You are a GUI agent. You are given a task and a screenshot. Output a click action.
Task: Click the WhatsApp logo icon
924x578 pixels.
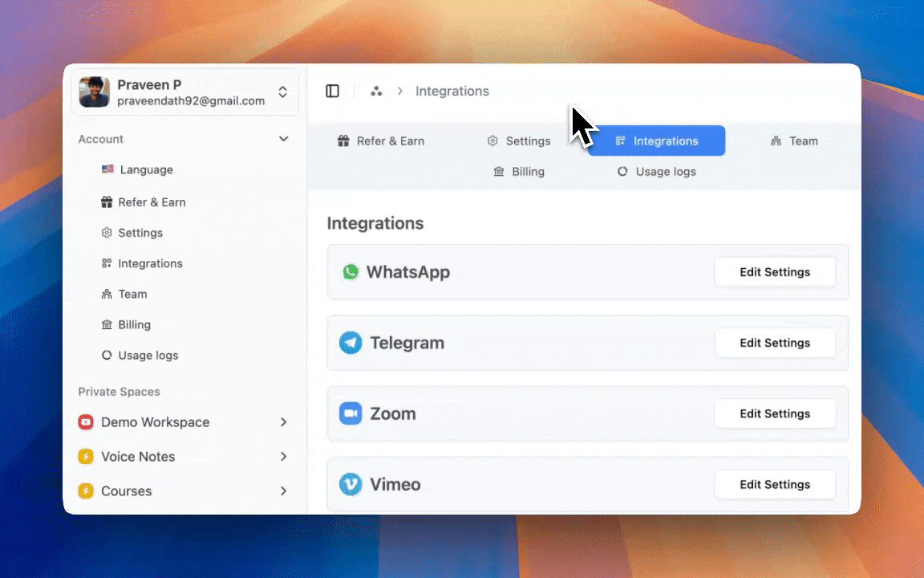tap(351, 272)
